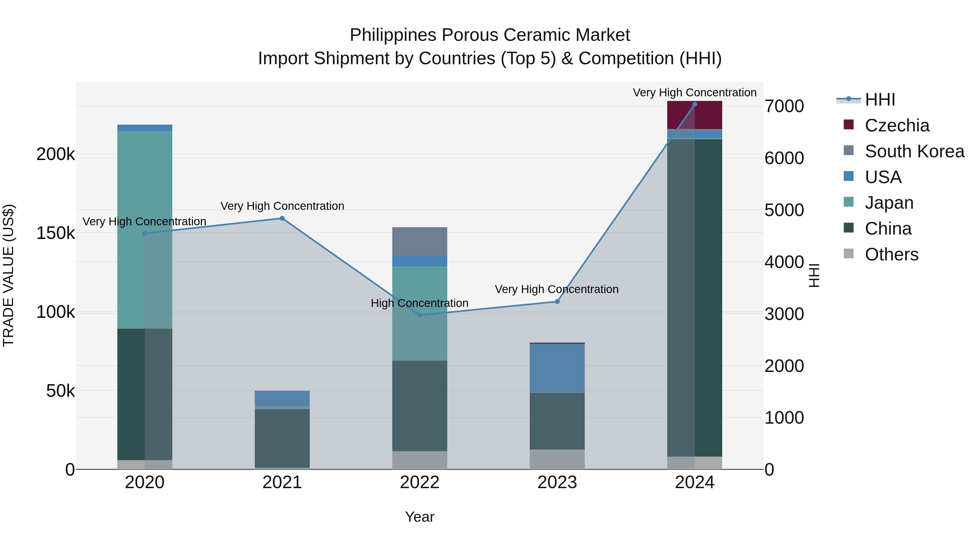Click the 'TRADE VALUE (US$)' axis title
This screenshot has height=551, width=980.
click(8, 275)
